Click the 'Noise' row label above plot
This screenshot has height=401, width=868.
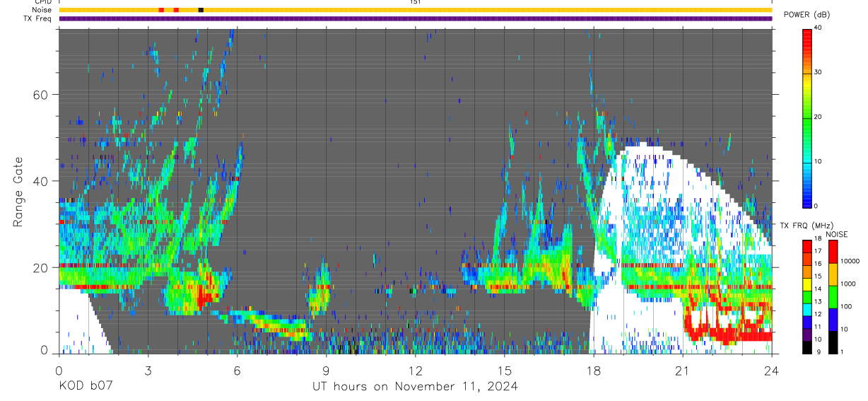tap(42, 10)
